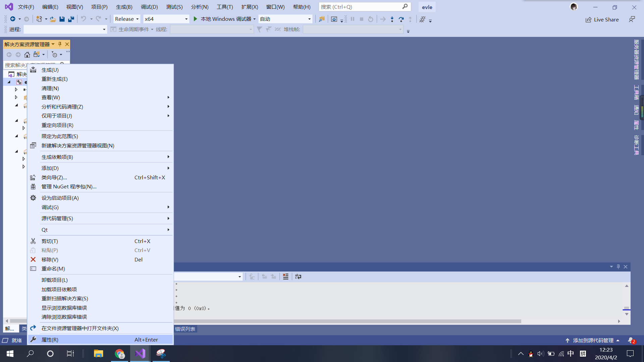Click the Live Share icon

click(588, 20)
